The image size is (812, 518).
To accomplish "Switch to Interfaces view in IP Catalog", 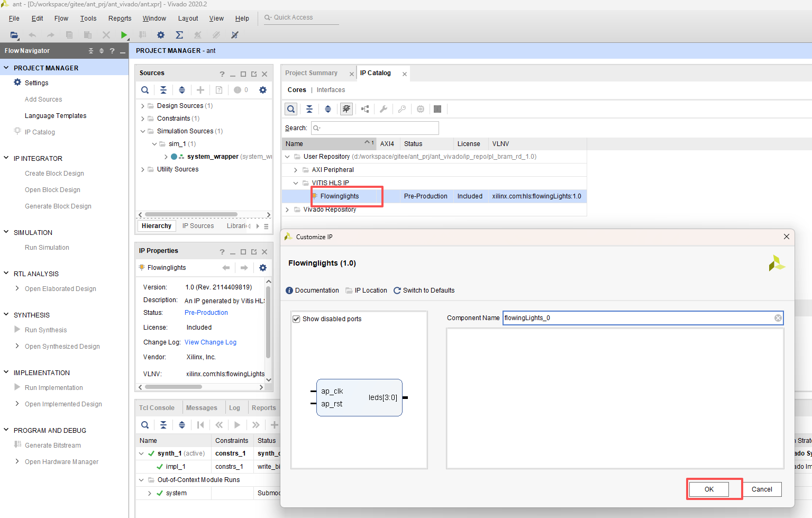I will pyautogui.click(x=331, y=90).
